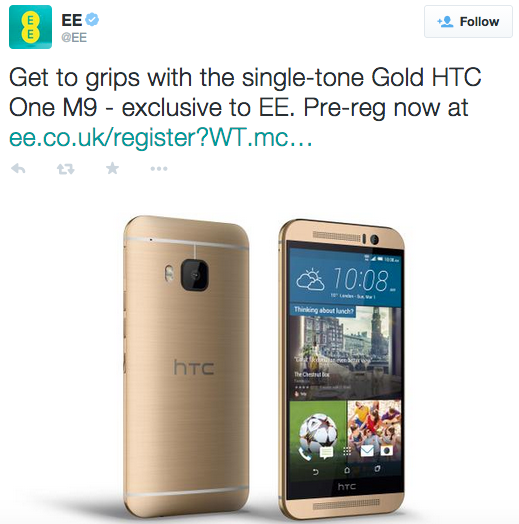The image size is (519, 524).
Task: Click the reply arrow icon
Action: point(18,169)
